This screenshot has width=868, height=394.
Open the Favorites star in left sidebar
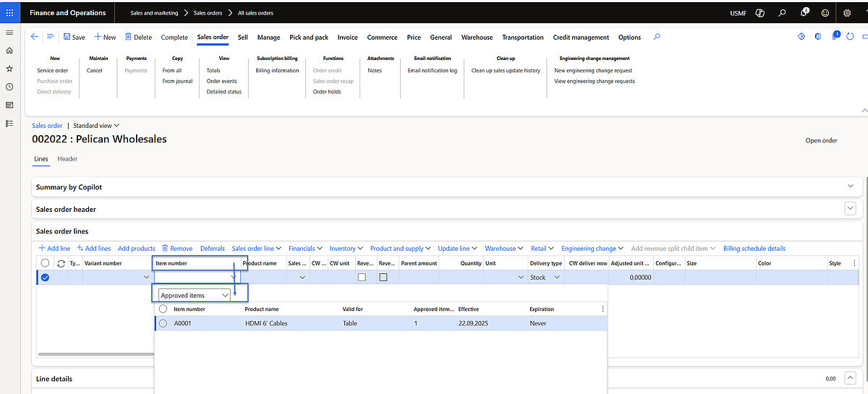(x=9, y=69)
